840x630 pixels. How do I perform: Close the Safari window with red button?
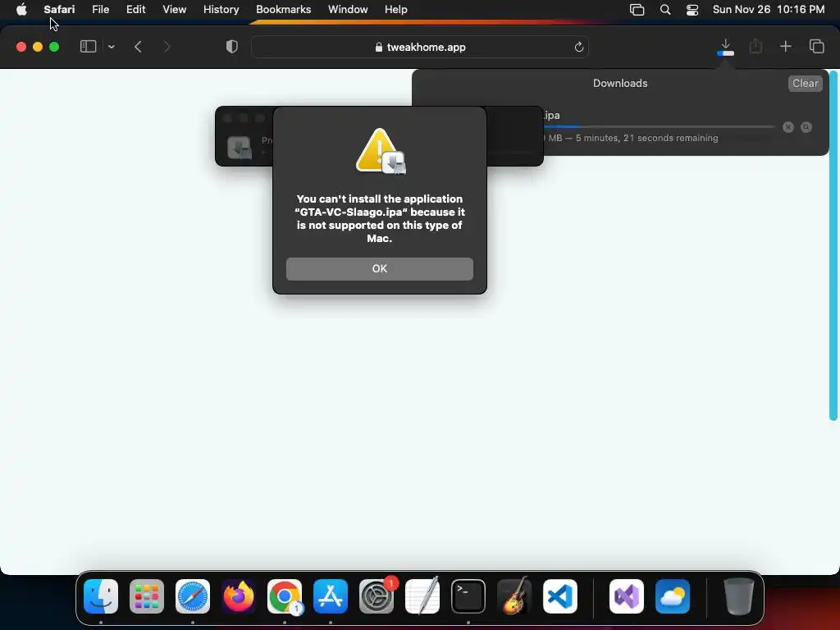click(x=21, y=47)
